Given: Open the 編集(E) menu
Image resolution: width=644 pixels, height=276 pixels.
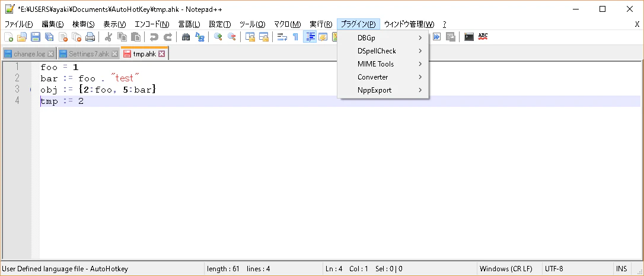Looking at the screenshot, I should (53, 24).
